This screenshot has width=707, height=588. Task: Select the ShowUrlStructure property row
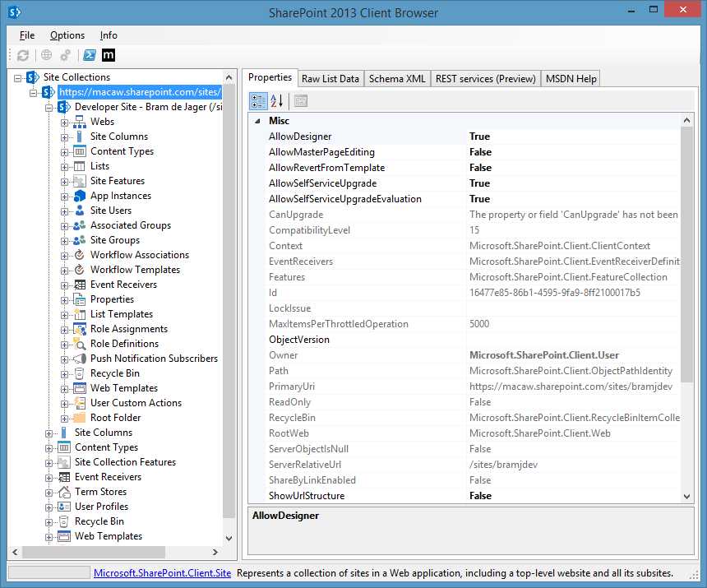(473, 496)
